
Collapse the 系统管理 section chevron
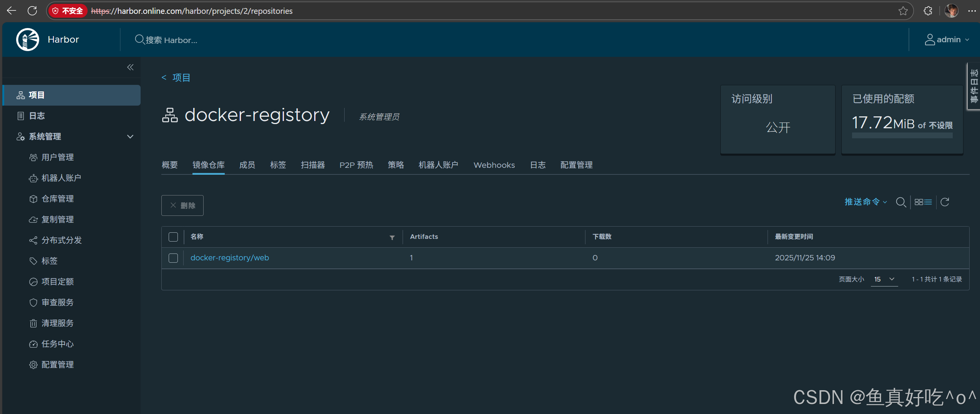130,137
